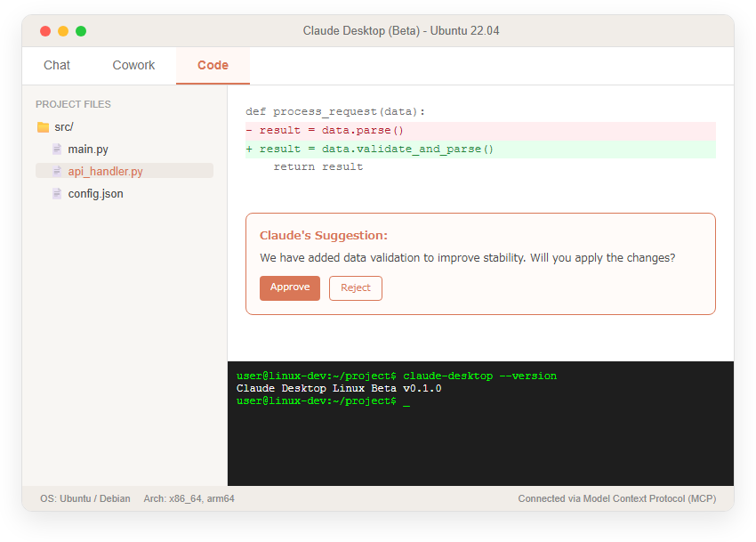Click the red close window dot
Screen dimensions: 756x542
tap(45, 31)
